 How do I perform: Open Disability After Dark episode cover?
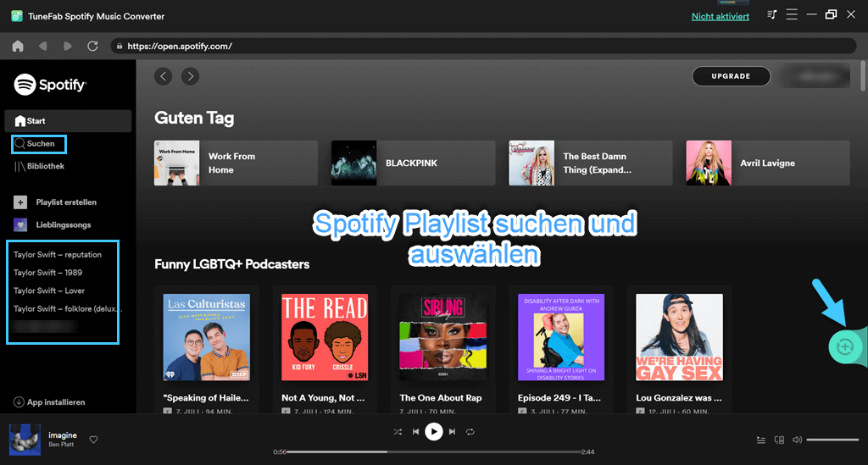tap(561, 337)
